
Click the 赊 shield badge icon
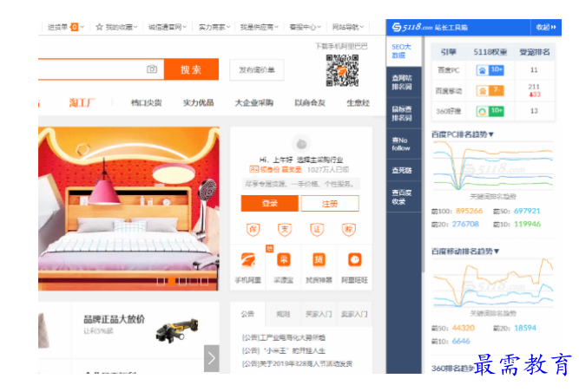(349, 229)
